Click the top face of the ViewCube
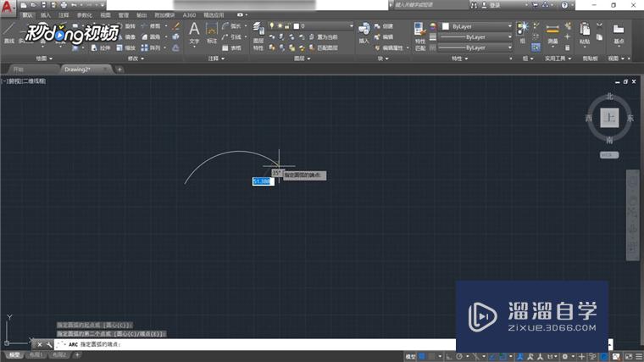644x362 pixels. click(610, 119)
